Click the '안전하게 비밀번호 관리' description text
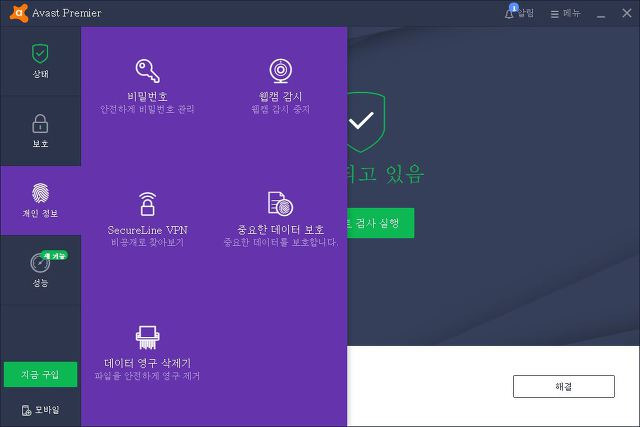Image resolution: width=640 pixels, height=427 pixels. pos(147,109)
